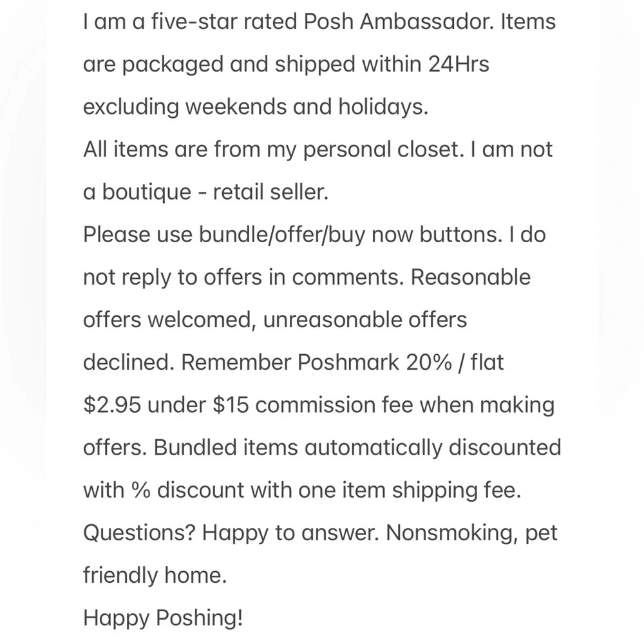Click the amount "$2.95"
The image size is (644, 644).
click(x=111, y=404)
